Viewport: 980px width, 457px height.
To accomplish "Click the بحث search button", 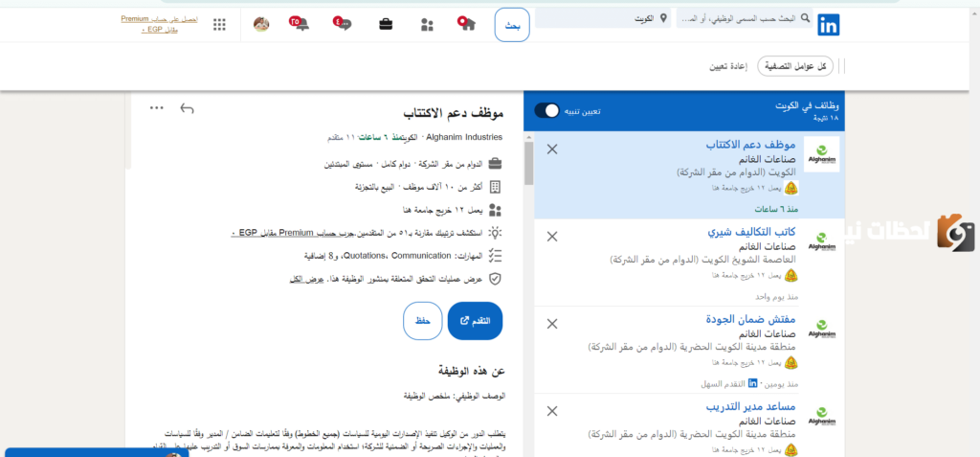I will [512, 25].
